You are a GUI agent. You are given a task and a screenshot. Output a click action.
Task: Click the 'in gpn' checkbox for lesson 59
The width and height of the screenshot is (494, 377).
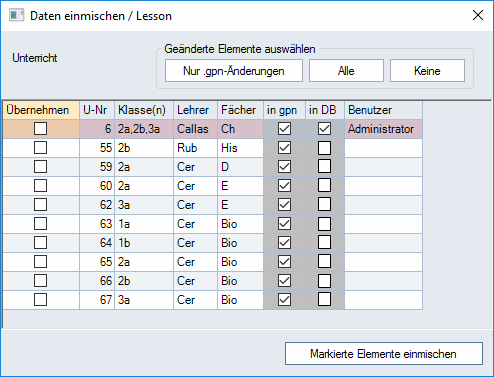[284, 167]
